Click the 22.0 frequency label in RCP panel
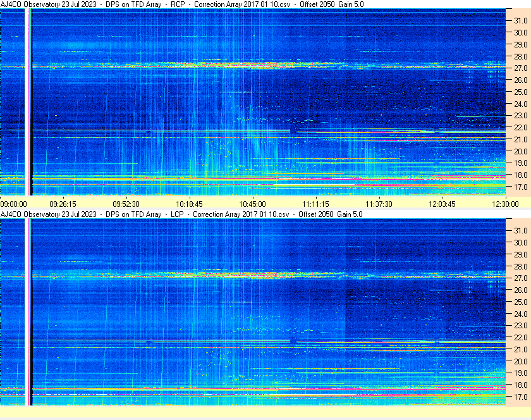This screenshot has height=420, width=531. coord(520,128)
